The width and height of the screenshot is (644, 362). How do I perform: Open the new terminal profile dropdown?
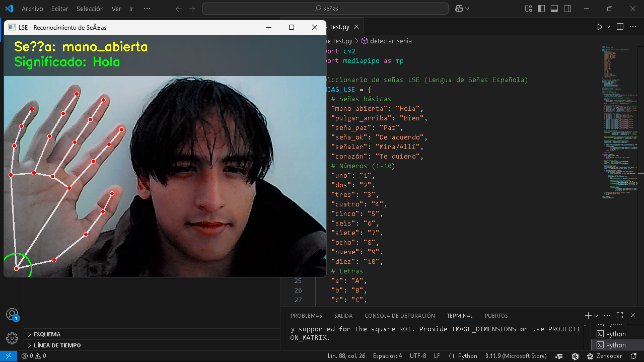(596, 316)
